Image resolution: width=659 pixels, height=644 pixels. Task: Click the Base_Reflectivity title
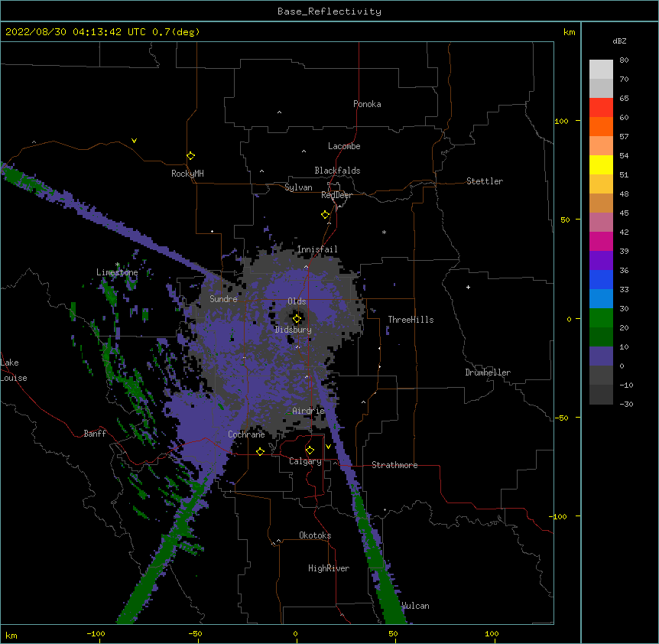pos(329,11)
